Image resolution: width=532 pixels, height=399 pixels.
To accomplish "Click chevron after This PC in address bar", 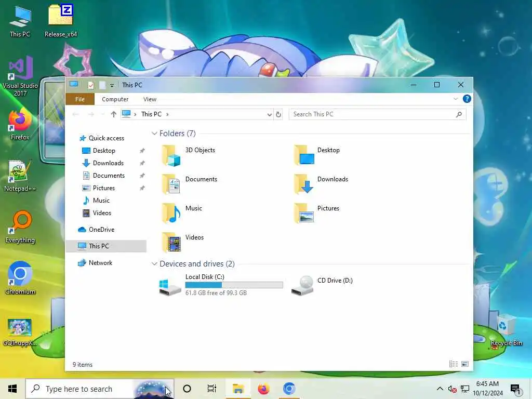I will click(167, 114).
